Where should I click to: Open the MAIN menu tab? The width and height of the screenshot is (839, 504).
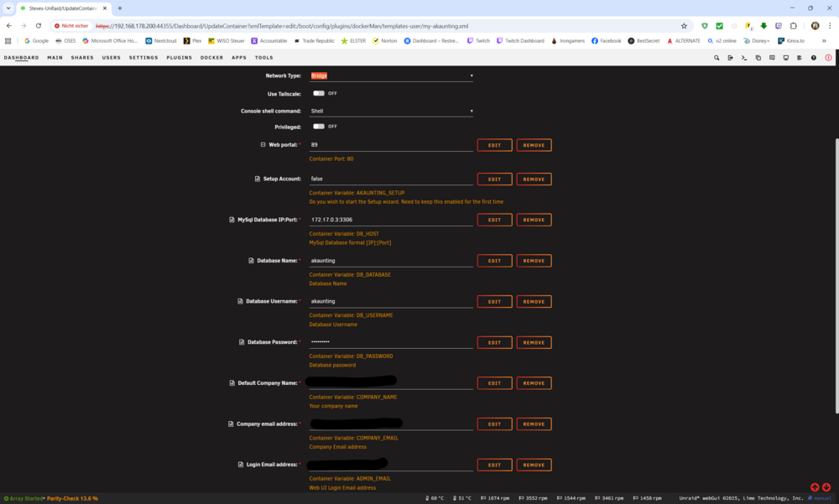click(55, 58)
